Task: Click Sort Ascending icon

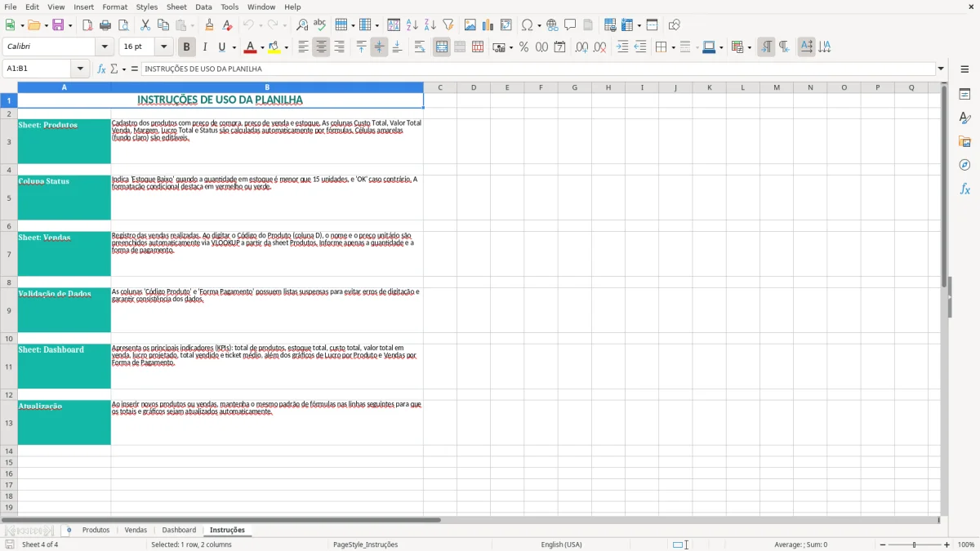Action: click(412, 25)
